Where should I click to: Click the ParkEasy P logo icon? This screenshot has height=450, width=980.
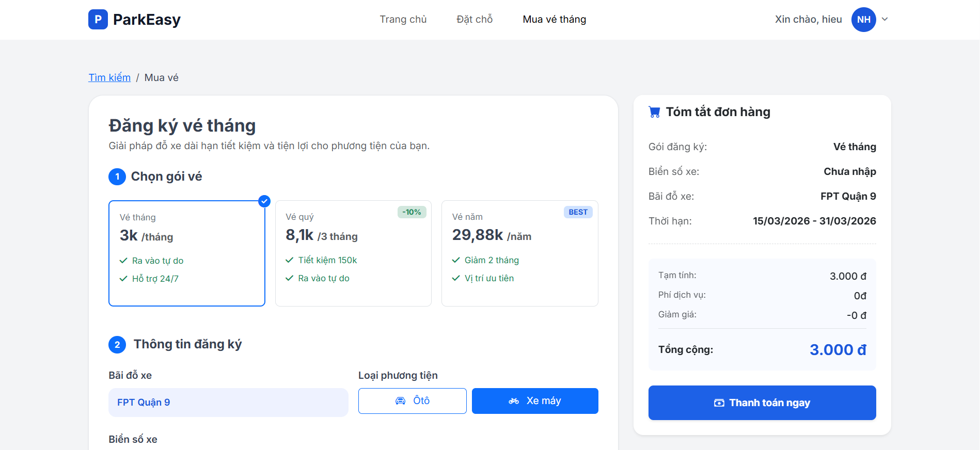point(98,20)
